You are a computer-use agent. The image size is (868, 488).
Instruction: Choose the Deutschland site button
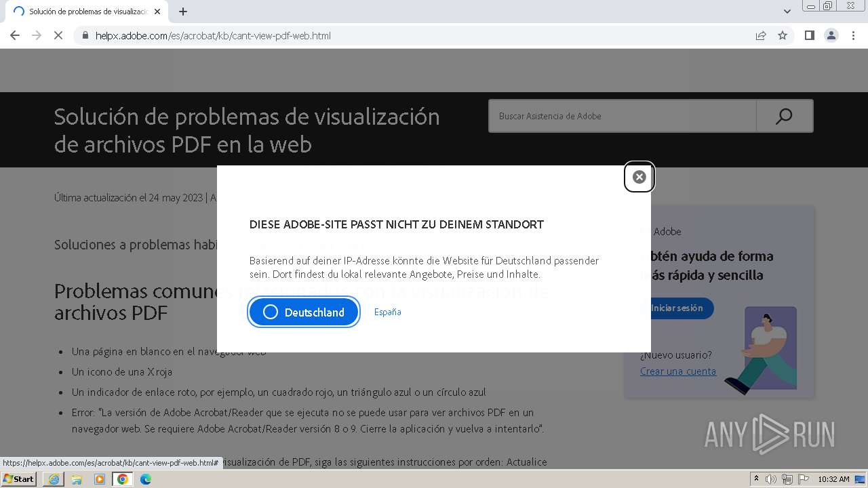point(304,312)
